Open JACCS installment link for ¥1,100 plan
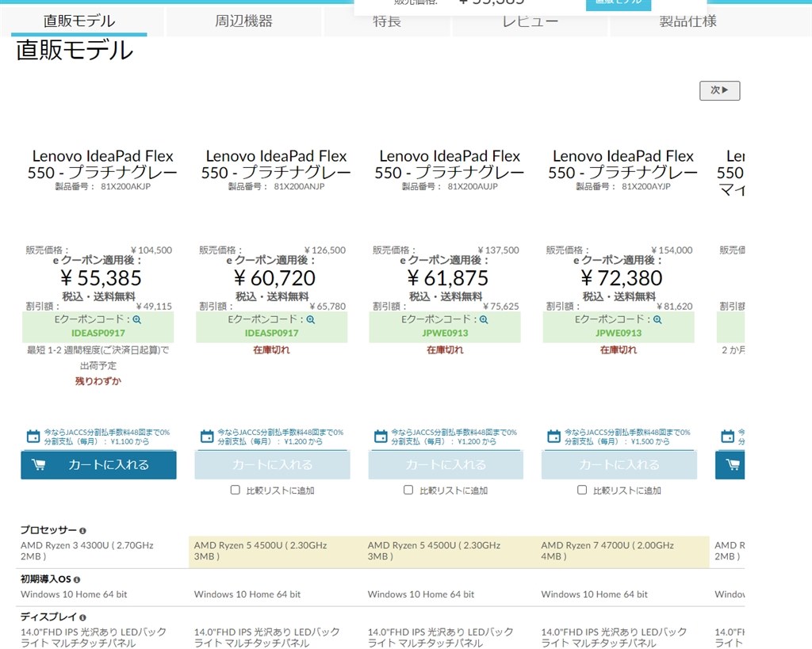This screenshot has width=812, height=649. pyautogui.click(x=107, y=437)
